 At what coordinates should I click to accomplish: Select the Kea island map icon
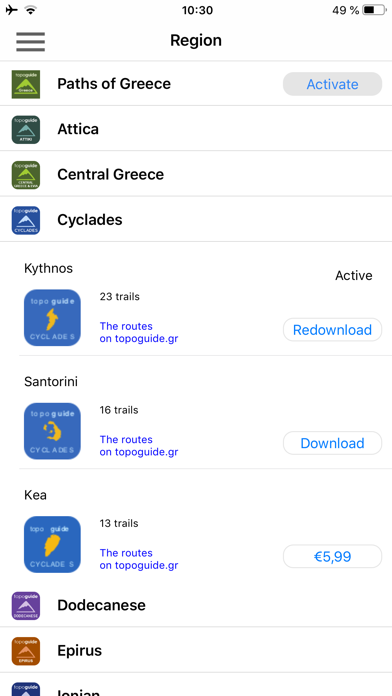[52, 544]
